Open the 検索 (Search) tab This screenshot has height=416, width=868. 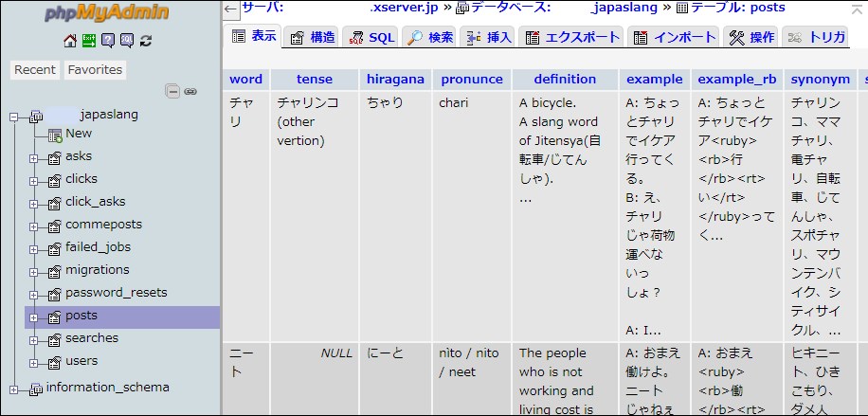pyautogui.click(x=430, y=37)
